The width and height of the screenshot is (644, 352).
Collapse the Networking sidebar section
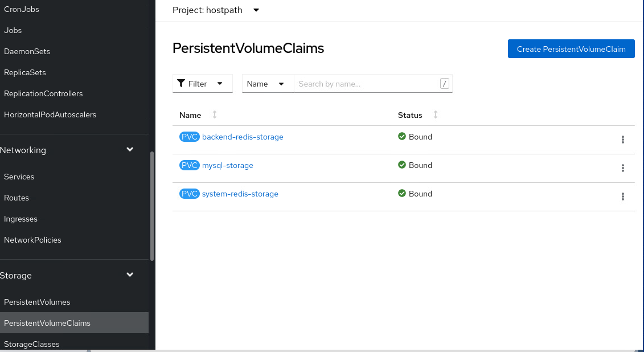point(130,149)
